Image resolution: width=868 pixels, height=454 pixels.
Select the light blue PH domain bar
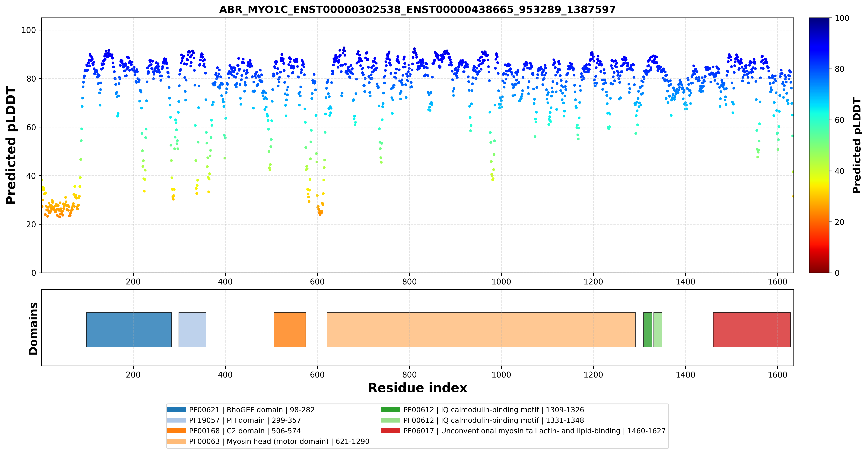(x=192, y=329)
